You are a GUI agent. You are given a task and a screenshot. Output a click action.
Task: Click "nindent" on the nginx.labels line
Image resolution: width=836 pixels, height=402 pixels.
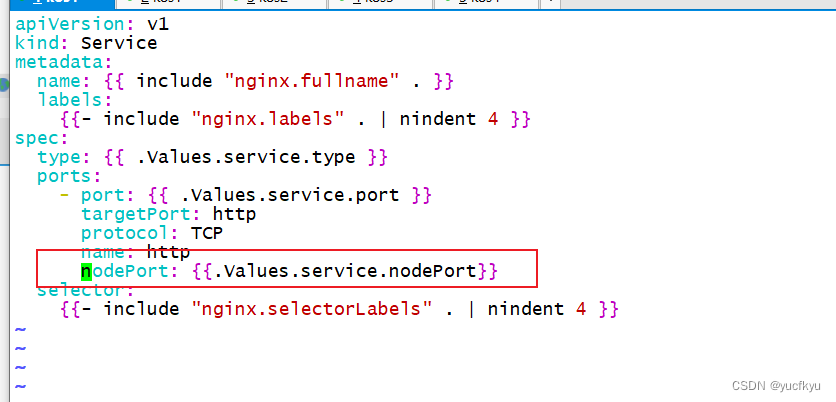438,119
